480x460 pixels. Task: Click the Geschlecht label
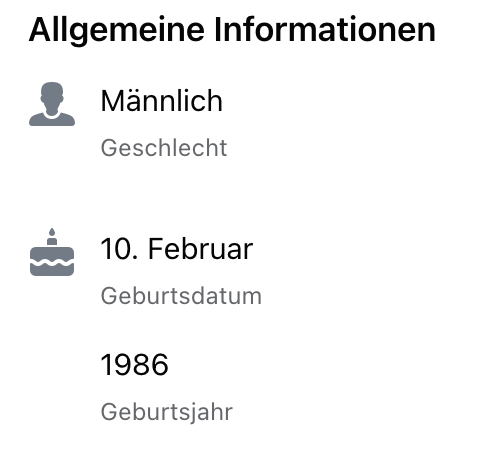[164, 148]
